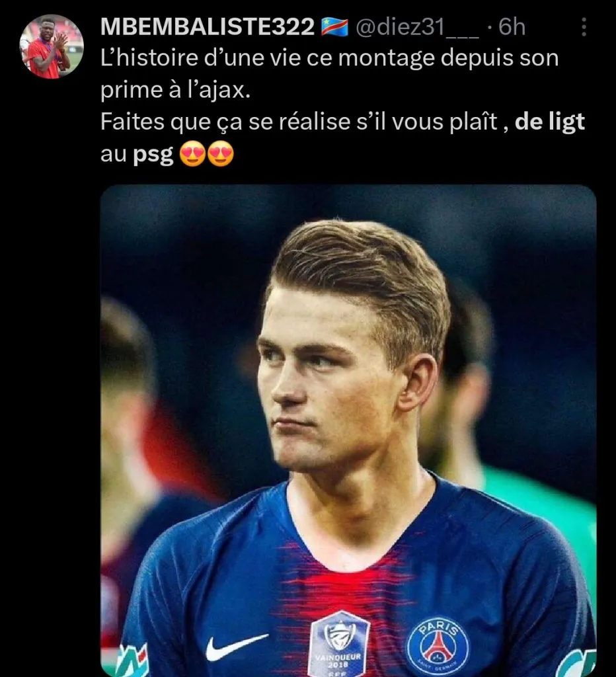Image resolution: width=616 pixels, height=677 pixels.
Task: Click the Vainqueur 2018 badge on the jersey
Action: click(x=339, y=644)
